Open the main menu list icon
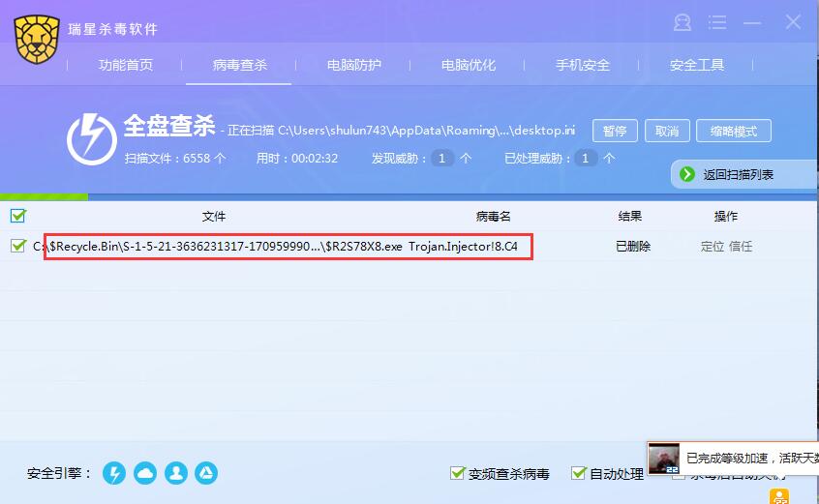Screen dimensions: 819x504 tap(717, 22)
